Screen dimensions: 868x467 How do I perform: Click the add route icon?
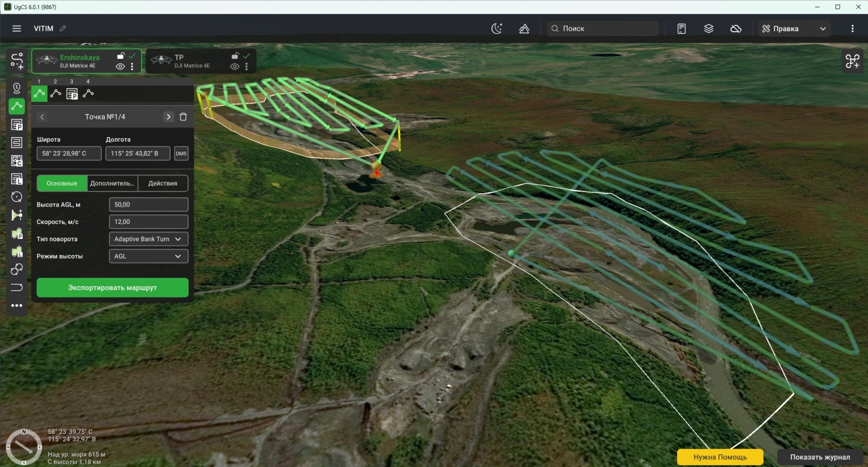[x=17, y=61]
